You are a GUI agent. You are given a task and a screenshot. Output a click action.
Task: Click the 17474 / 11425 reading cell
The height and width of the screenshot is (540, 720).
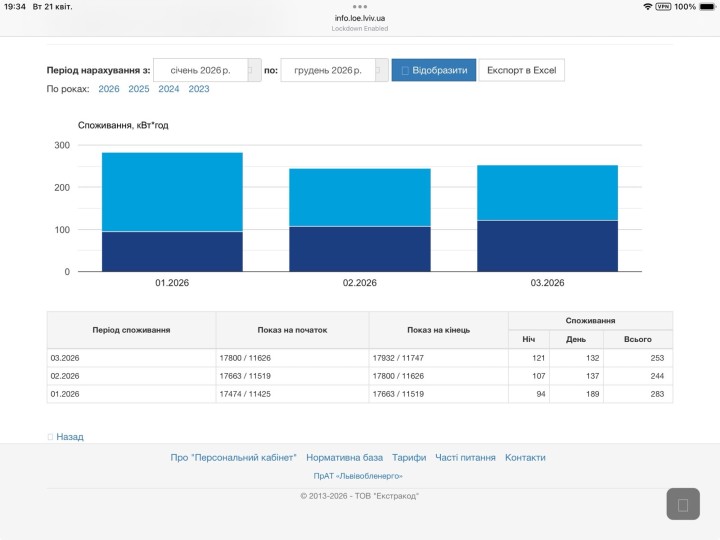click(x=292, y=394)
